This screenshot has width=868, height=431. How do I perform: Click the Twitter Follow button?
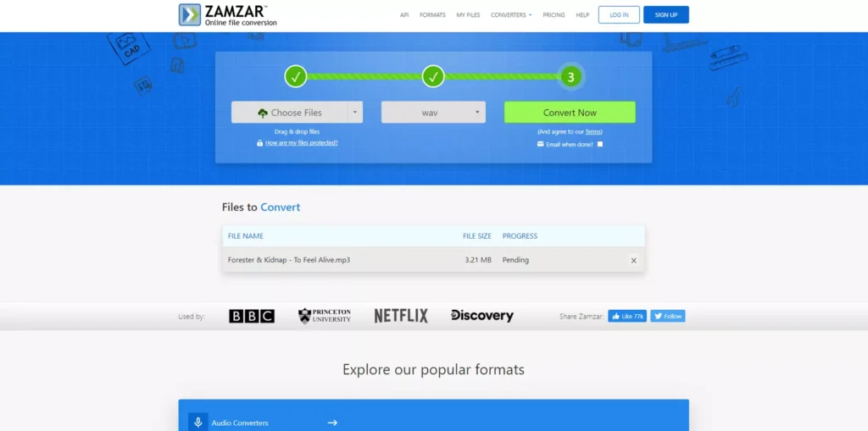668,316
